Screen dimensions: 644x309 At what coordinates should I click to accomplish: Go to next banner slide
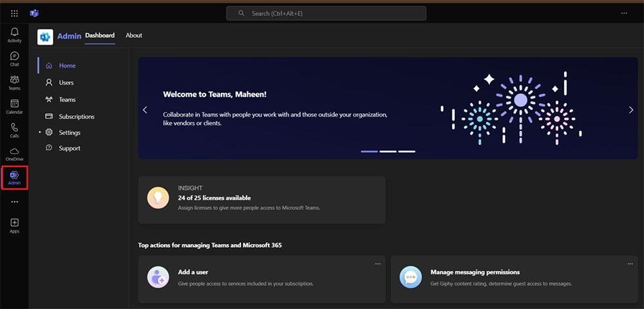631,109
